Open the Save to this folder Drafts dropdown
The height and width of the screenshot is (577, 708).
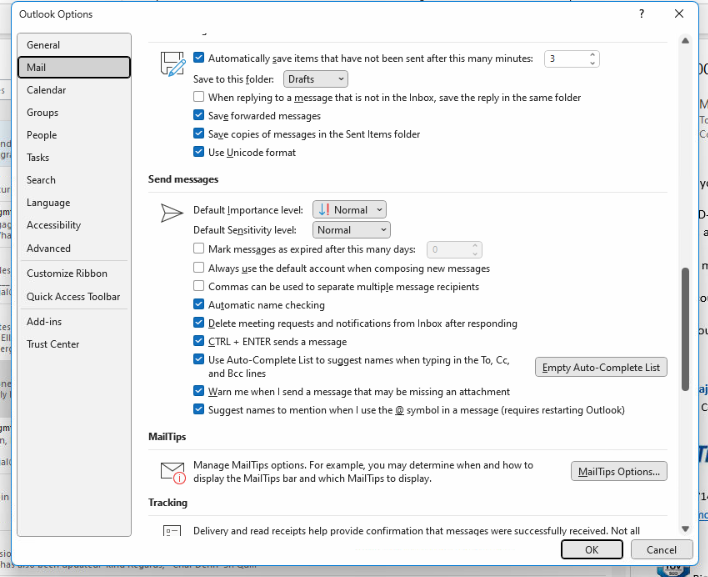[x=315, y=79]
